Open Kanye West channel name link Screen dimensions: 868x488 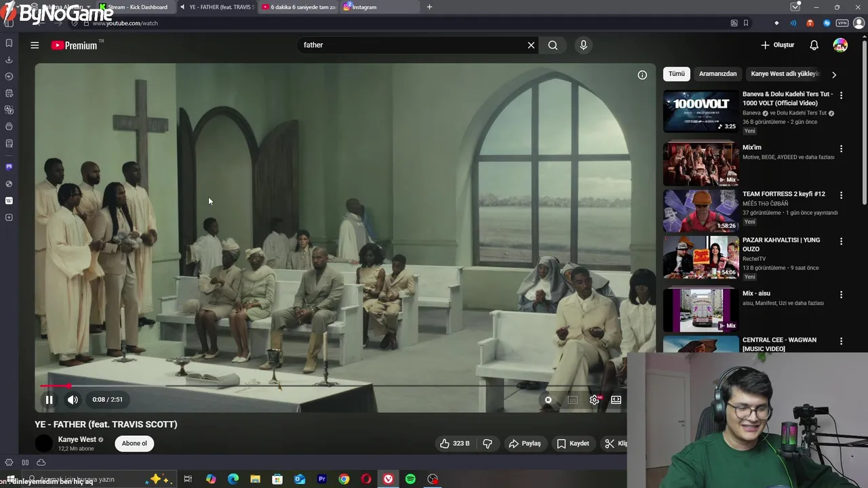pyautogui.click(x=77, y=439)
